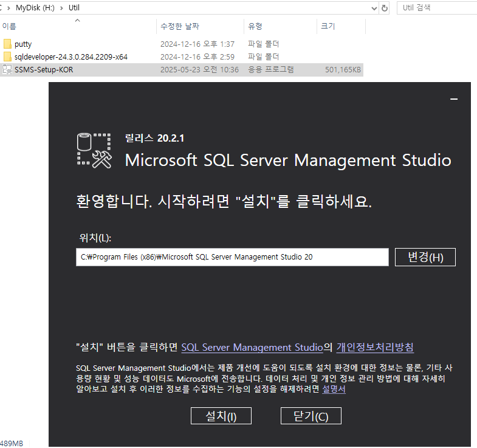Open the 설명서 documentation link
This screenshot has width=477, height=448.
(334, 389)
